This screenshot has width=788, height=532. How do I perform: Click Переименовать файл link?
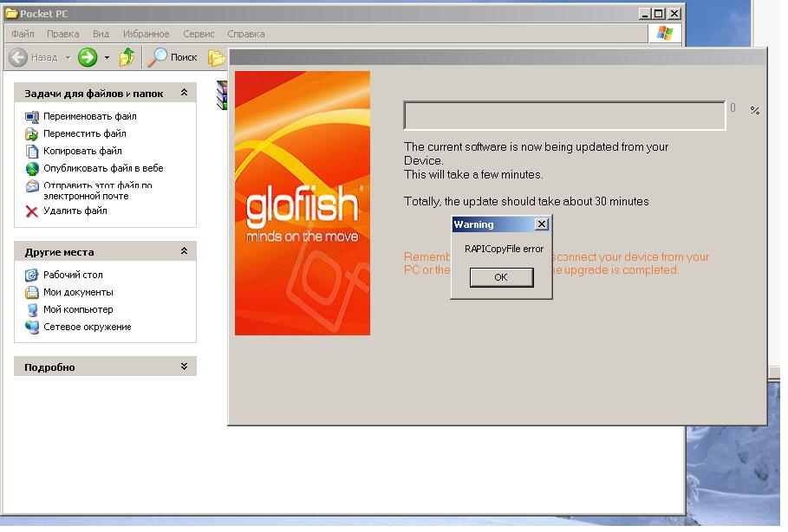tap(90, 116)
